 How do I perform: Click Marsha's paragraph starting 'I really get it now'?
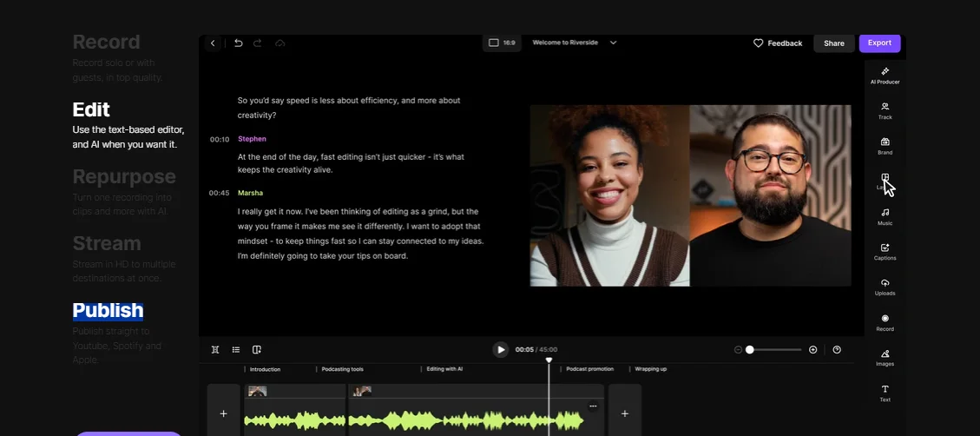coord(360,234)
